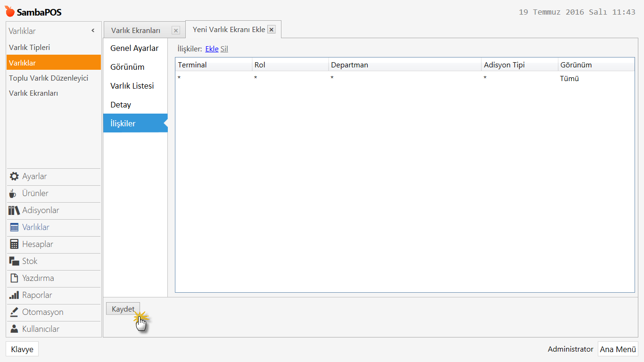Click the Kullanıcılar person icon

pos(14,329)
